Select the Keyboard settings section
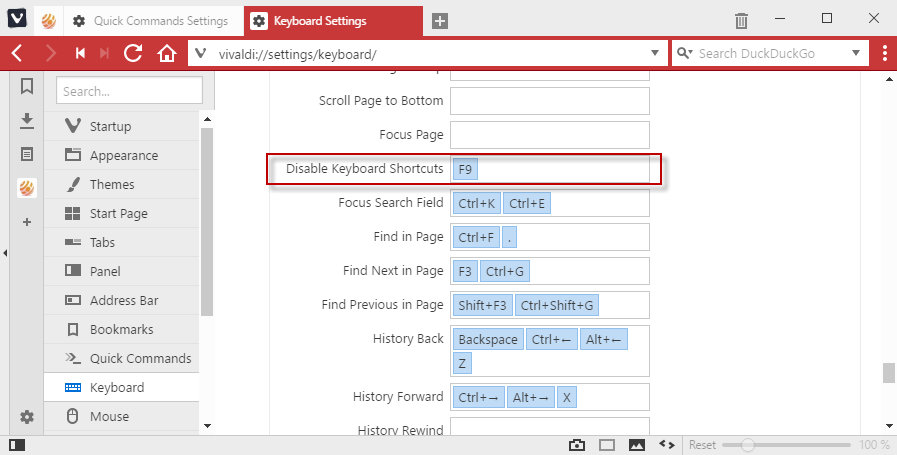This screenshot has width=897, height=455. 121,387
